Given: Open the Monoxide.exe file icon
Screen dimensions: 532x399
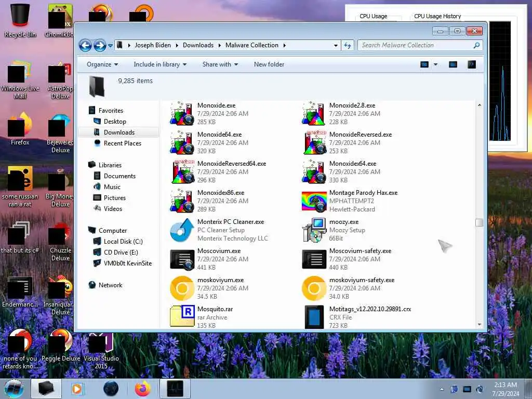Looking at the screenshot, I should click(182, 114).
